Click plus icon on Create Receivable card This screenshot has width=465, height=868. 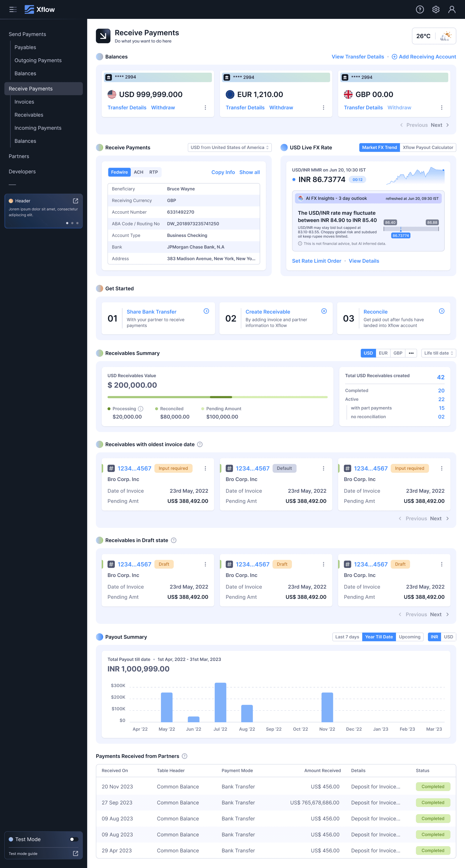tap(324, 311)
